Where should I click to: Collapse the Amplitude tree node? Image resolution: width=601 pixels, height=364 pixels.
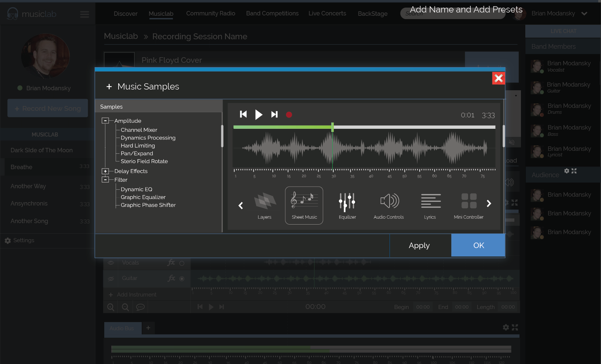(105, 121)
